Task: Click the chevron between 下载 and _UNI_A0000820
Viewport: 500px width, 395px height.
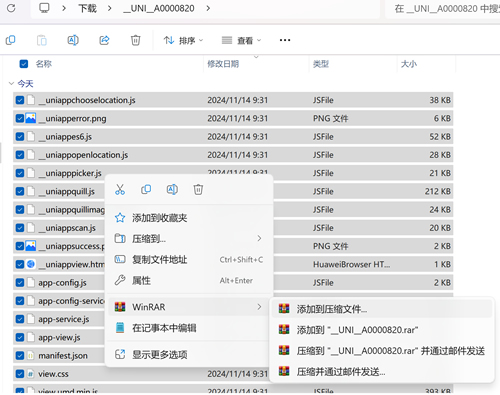Action: (109, 8)
